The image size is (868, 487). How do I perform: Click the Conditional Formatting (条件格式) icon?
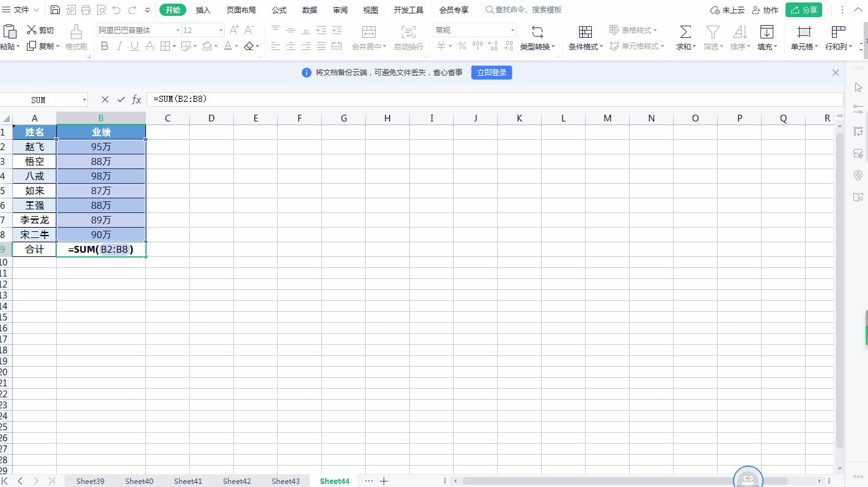[x=585, y=32]
